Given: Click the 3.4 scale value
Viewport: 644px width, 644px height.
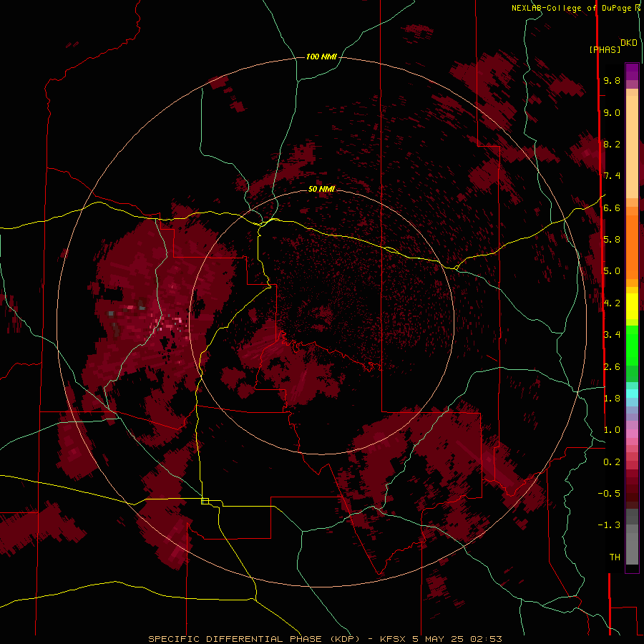Looking at the screenshot, I should pyautogui.click(x=612, y=335).
